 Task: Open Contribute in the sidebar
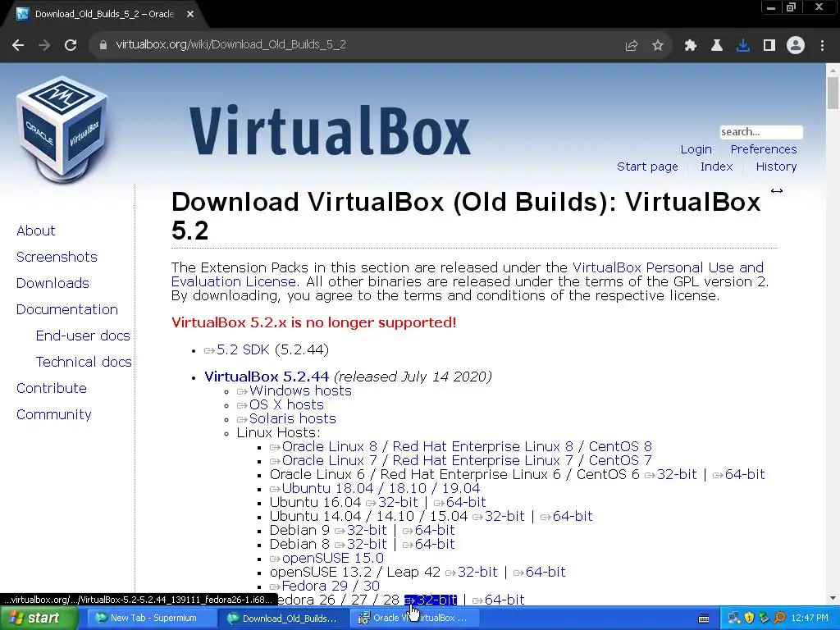coord(52,388)
